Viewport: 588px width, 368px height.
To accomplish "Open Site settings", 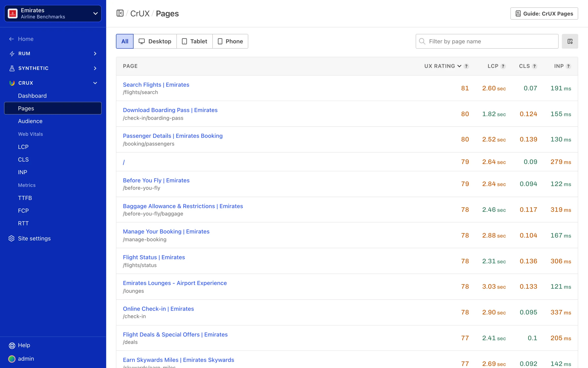I will (34, 238).
